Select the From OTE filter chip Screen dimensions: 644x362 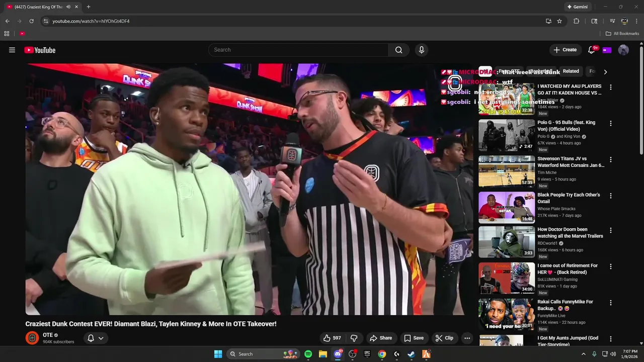click(x=509, y=71)
